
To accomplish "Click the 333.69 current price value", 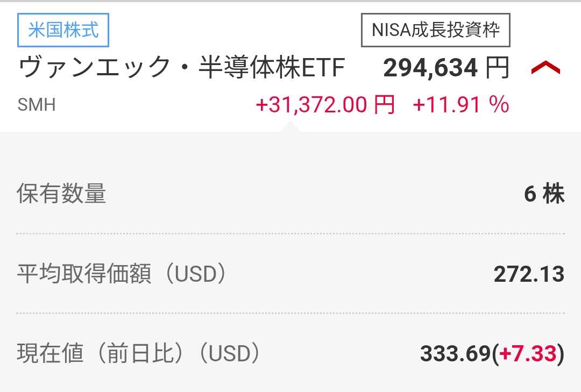I will click(x=456, y=354).
